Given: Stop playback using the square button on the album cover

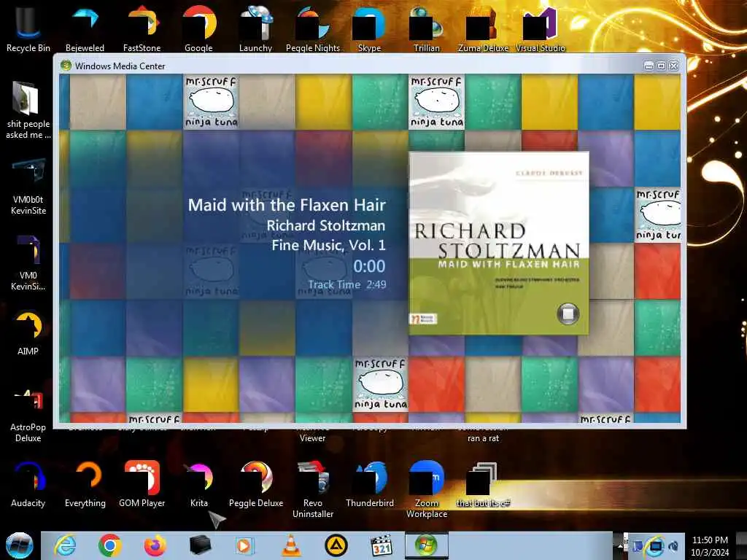Looking at the screenshot, I should click(568, 314).
